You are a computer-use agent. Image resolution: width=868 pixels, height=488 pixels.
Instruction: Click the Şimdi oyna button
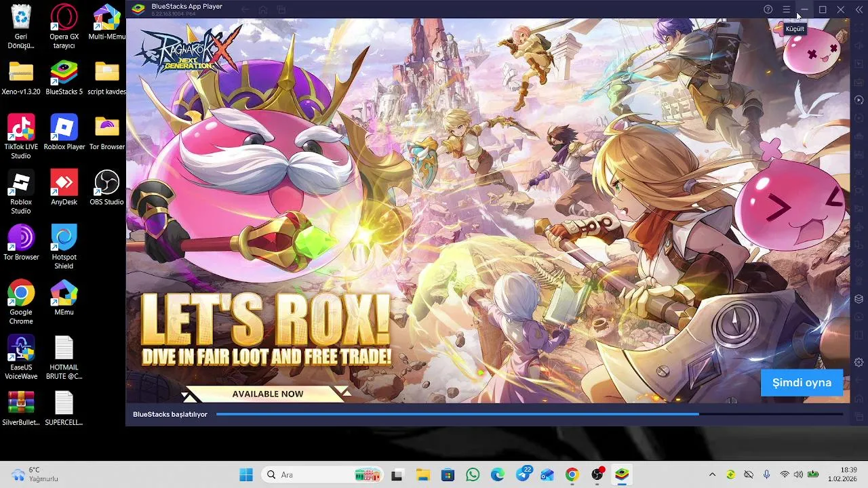point(802,382)
